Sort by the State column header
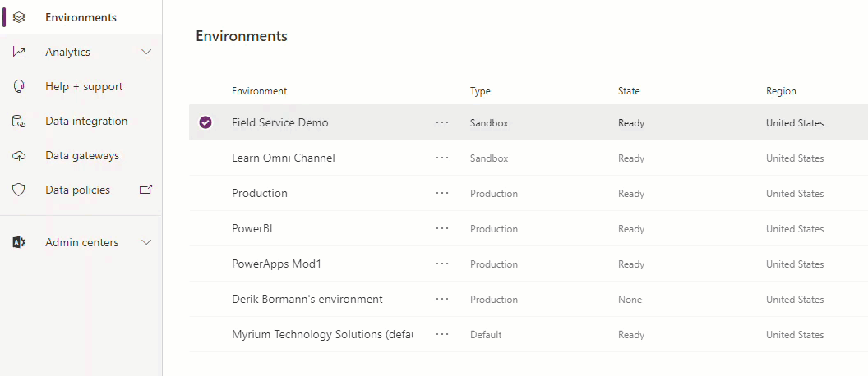868x376 pixels. [x=629, y=91]
